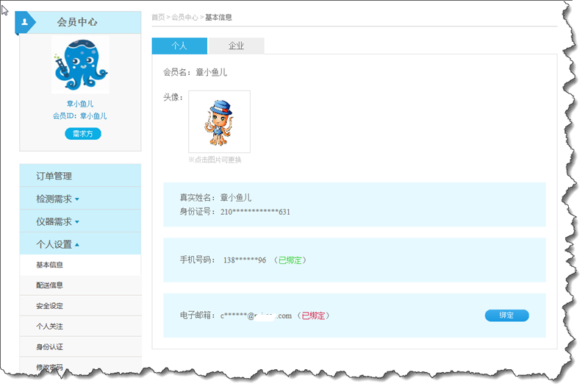Click the 章小鱼儿 username under sidebar avatar
Screen dimensions: 588x392
pos(80,104)
